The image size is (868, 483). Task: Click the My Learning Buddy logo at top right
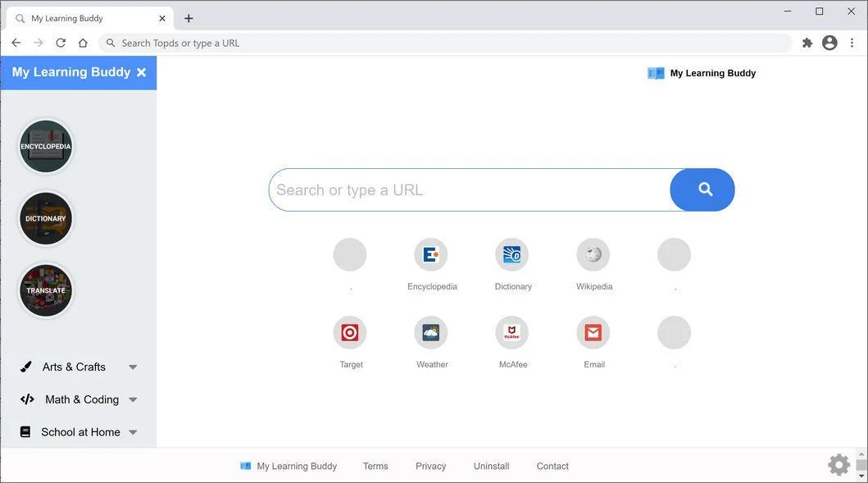coord(702,73)
